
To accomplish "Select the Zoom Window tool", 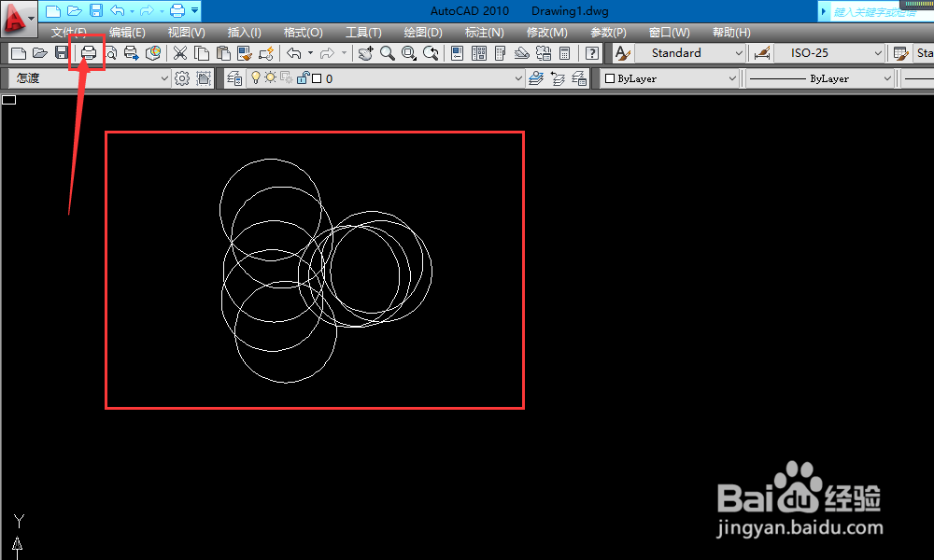I will [x=409, y=53].
